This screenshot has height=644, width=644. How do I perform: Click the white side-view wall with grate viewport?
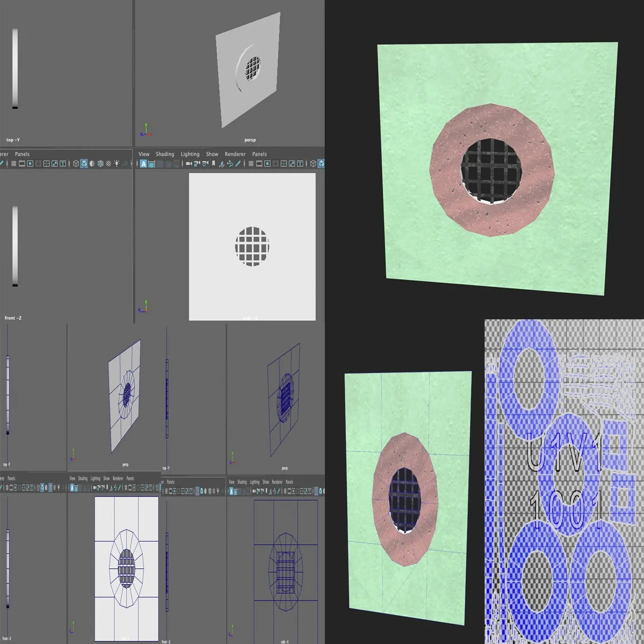(252, 246)
